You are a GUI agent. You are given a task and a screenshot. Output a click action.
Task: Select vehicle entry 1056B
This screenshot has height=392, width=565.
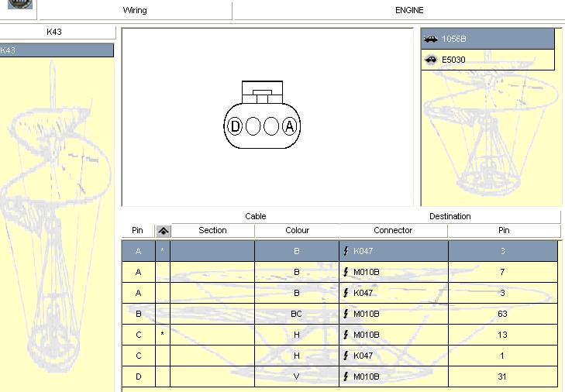coord(487,39)
